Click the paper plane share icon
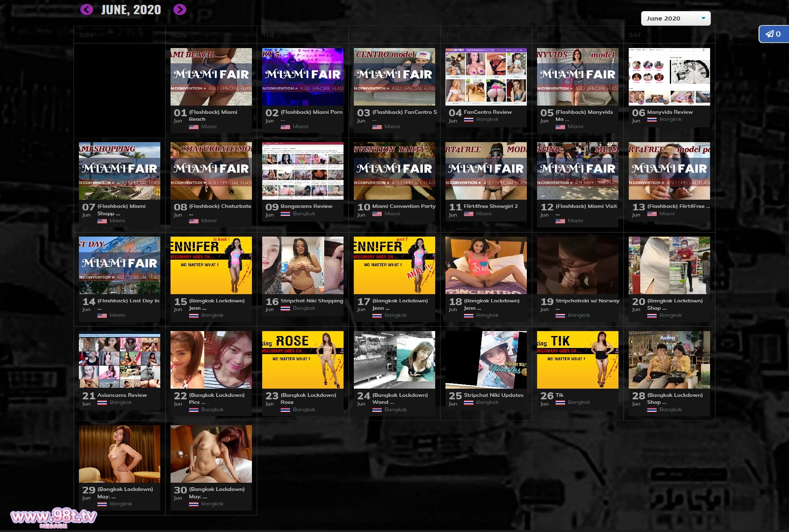The image size is (789, 532). click(x=769, y=34)
